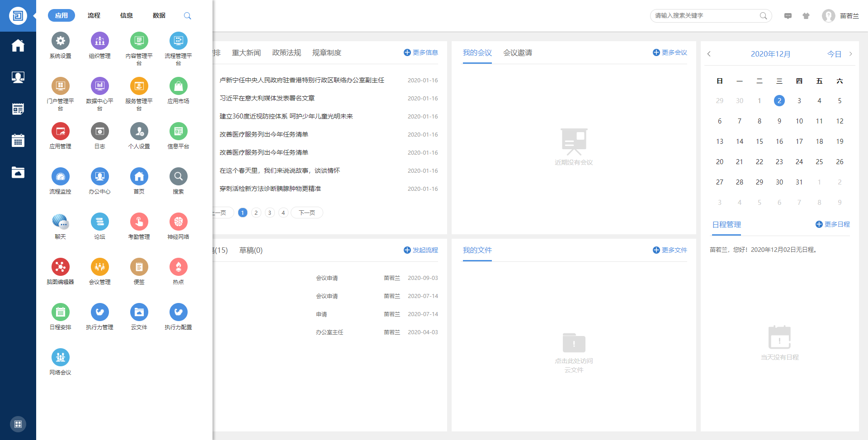The width and height of the screenshot is (868, 440).
Task: Click app grid icon at sidebar bottom
Action: (18, 424)
